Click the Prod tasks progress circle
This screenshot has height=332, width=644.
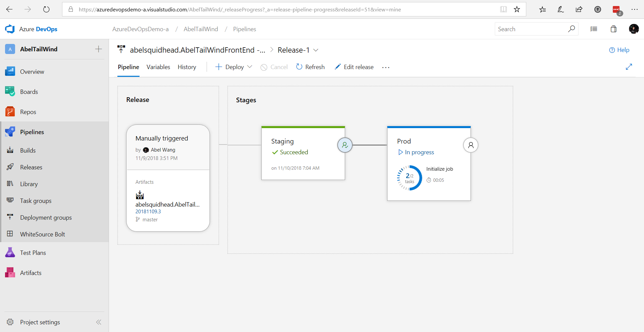[x=410, y=178]
